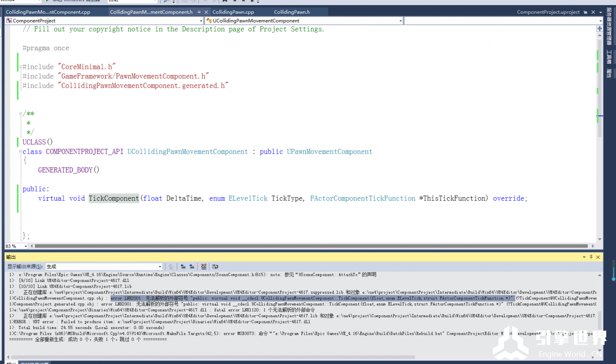Image resolution: width=616 pixels, height=364 pixels.
Task: Open the 服务器资源管理器 side tab
Action: point(609,27)
